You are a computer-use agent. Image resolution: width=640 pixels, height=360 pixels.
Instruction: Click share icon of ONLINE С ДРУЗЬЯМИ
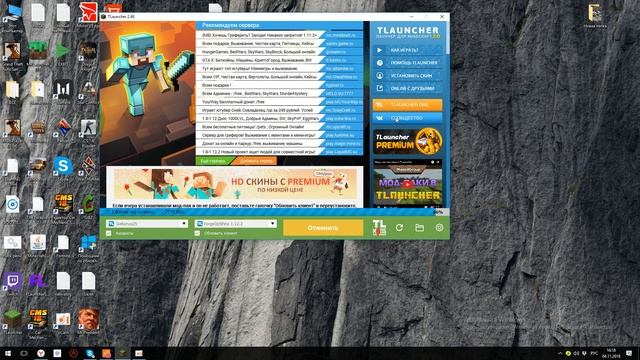click(380, 88)
